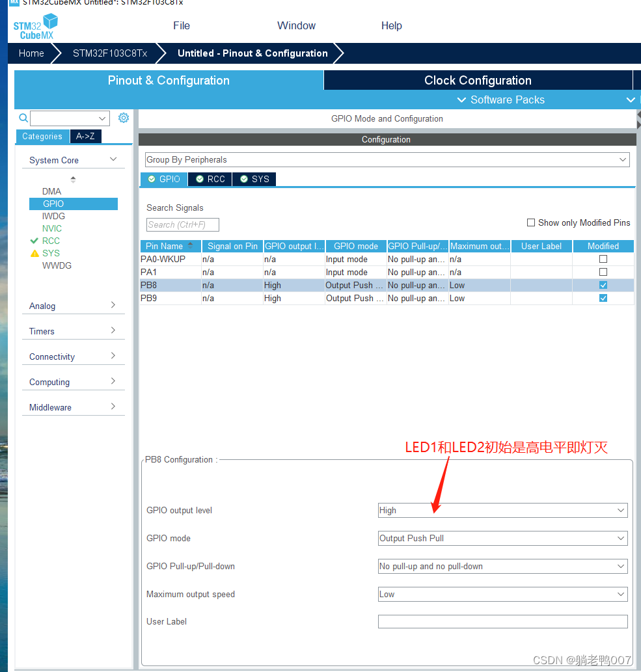The height and width of the screenshot is (672, 641).
Task: Switch to Categories view tab
Action: click(42, 136)
